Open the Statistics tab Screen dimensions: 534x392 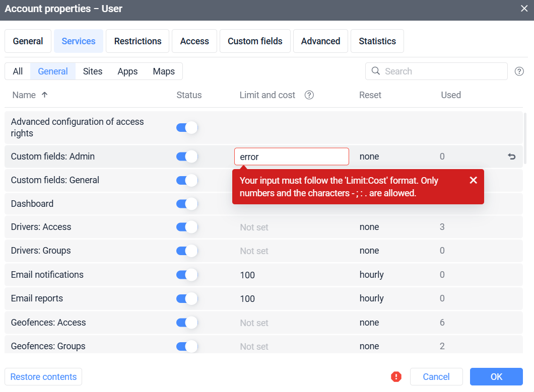377,41
